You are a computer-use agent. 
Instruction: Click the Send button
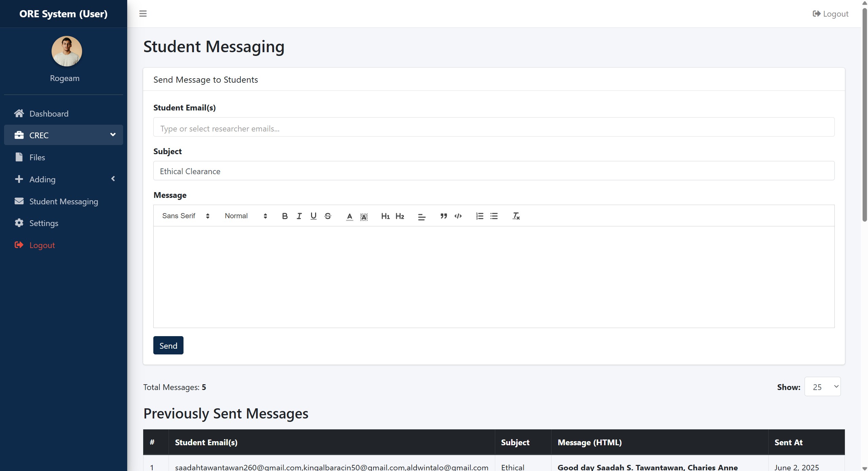[x=168, y=345]
